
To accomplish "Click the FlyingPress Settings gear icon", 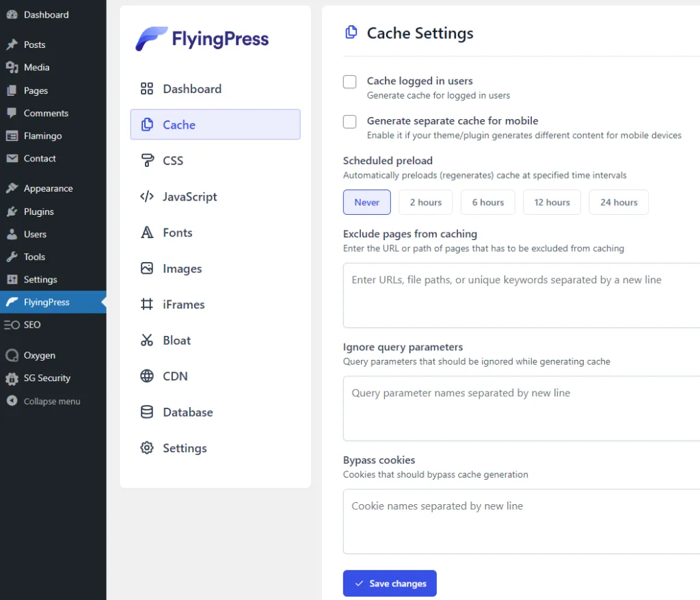I will 147,448.
